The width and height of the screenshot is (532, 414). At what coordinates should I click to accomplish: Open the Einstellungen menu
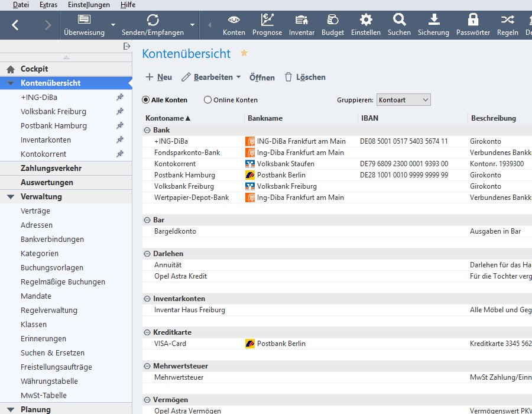point(89,5)
